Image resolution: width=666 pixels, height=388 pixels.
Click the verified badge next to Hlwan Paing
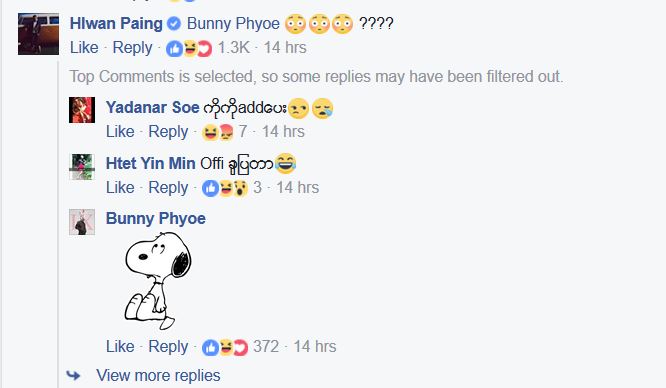tap(173, 23)
